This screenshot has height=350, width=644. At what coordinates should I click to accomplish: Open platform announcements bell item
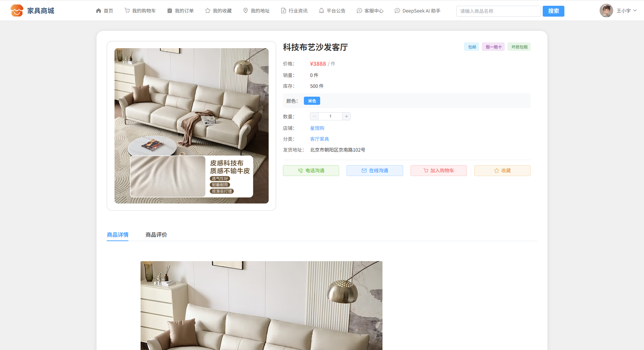[x=332, y=11]
